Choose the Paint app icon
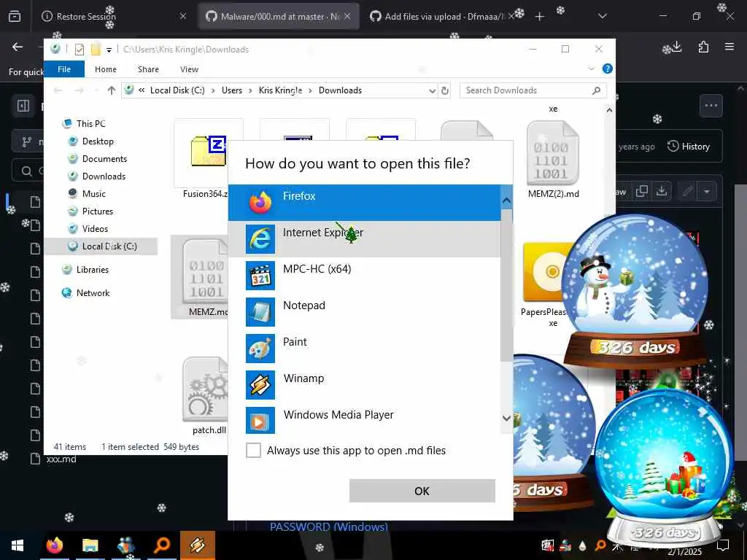747x560 pixels. 260,348
